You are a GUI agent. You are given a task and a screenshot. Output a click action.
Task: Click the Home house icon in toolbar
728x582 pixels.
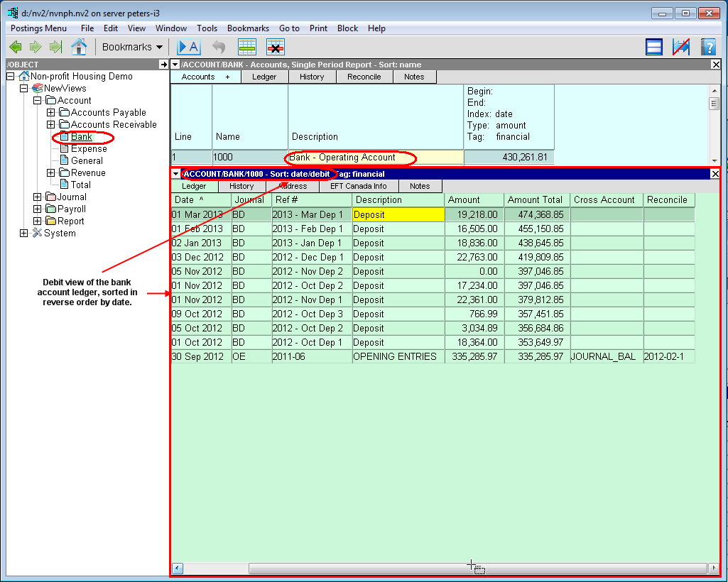[x=79, y=47]
